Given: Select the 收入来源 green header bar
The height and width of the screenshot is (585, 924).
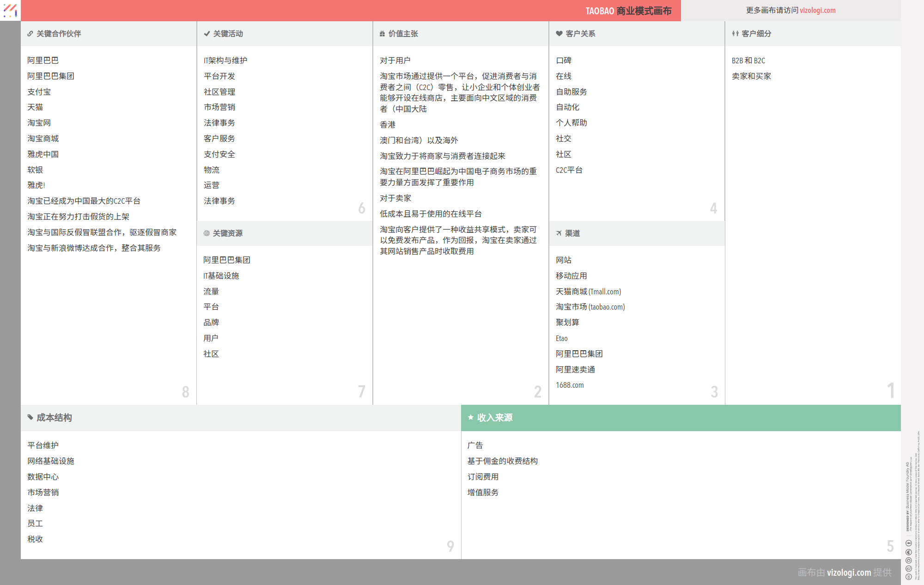Looking at the screenshot, I should click(x=681, y=418).
